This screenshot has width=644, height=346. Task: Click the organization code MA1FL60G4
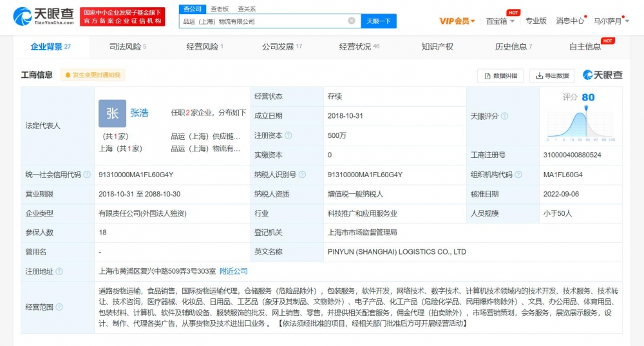(x=563, y=175)
